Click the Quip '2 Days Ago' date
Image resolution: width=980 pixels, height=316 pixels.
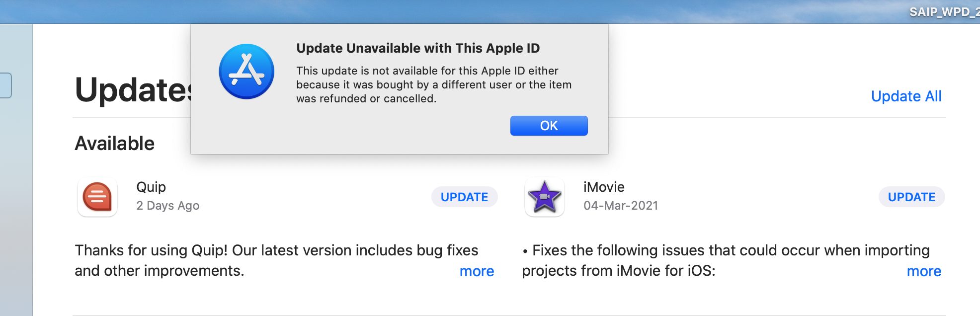click(x=168, y=206)
